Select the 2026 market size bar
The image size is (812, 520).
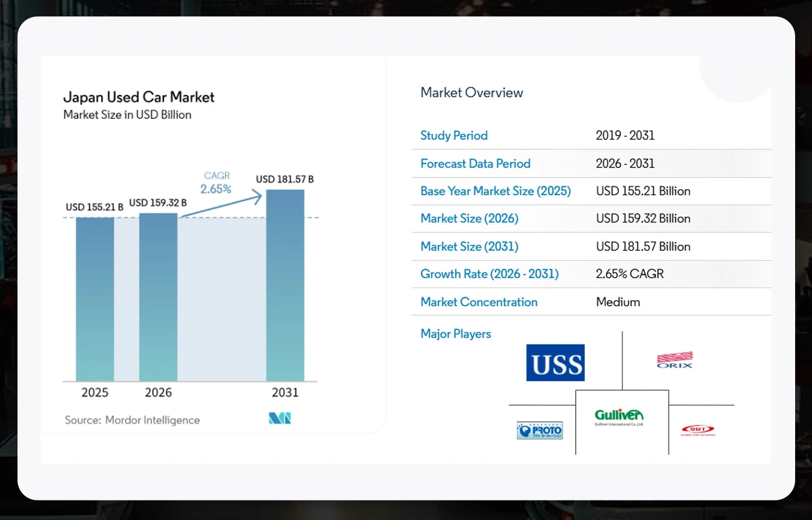[158, 297]
